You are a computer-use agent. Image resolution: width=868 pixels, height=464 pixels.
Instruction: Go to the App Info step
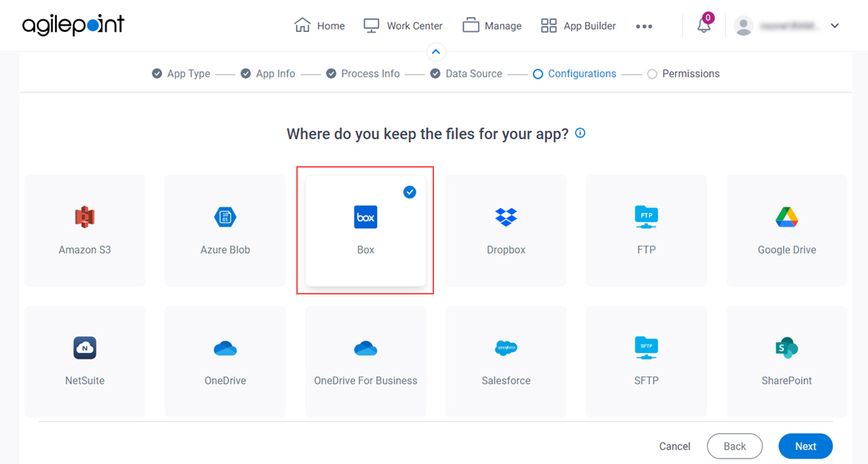point(268,73)
